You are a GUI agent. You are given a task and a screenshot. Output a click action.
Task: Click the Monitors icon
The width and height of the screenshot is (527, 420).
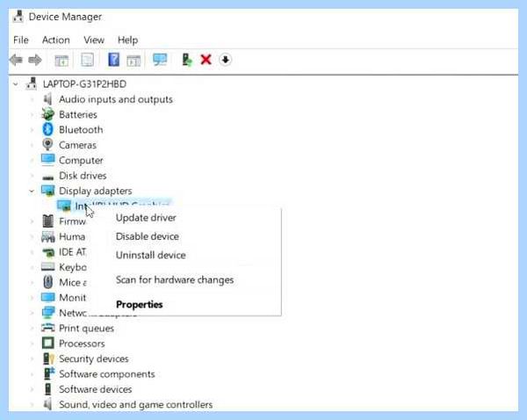pyautogui.click(x=47, y=297)
